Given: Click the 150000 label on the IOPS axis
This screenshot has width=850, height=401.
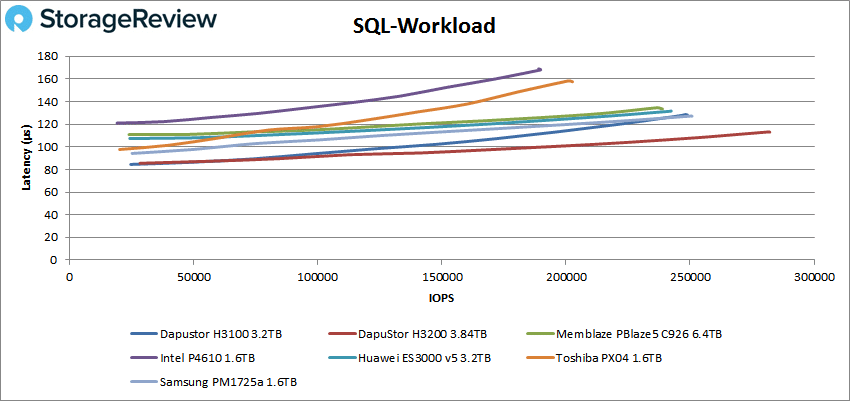Looking at the screenshot, I should coord(441,276).
